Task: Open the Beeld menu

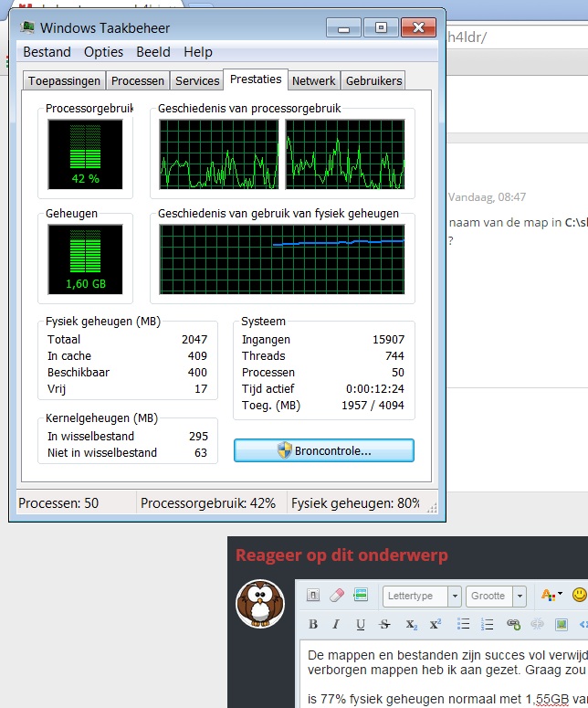Action: tap(153, 52)
